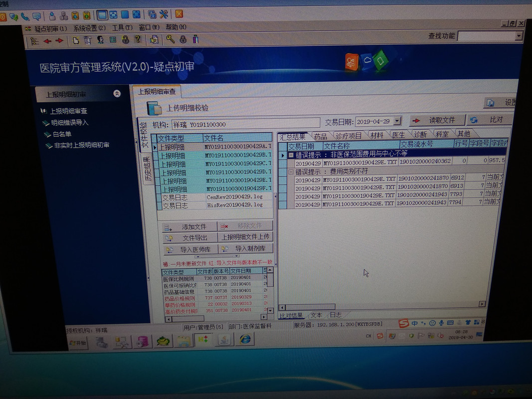Viewport: 532px width, 399px height.
Task: Switch to the 诊断 tab
Action: point(420,134)
